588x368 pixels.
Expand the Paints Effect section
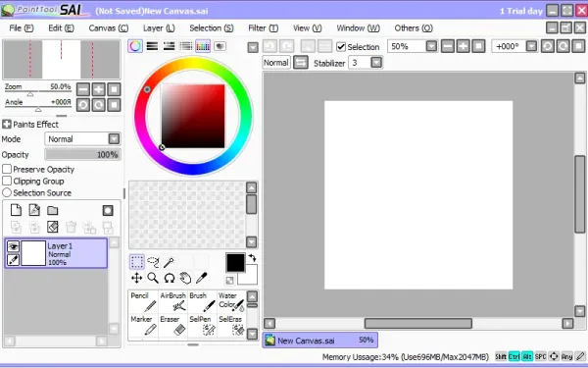tap(7, 124)
